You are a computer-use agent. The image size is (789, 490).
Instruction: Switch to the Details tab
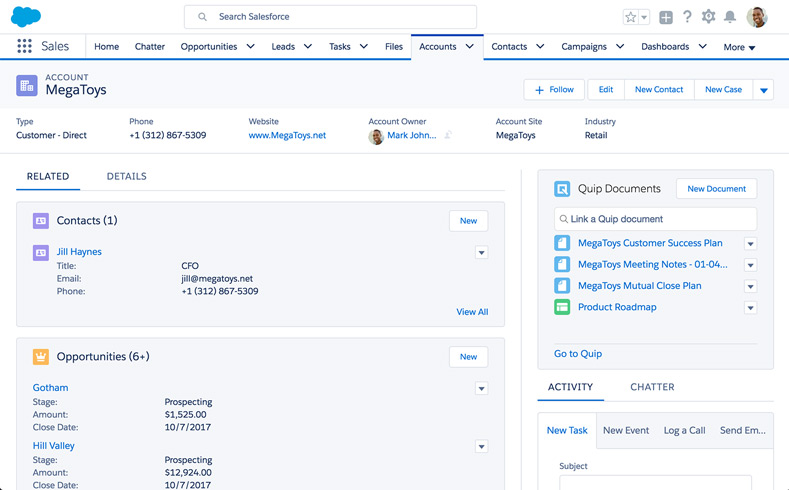(127, 177)
